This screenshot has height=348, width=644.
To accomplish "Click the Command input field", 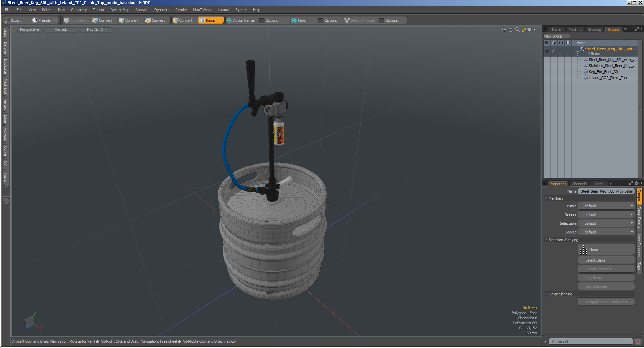I will tap(591, 342).
